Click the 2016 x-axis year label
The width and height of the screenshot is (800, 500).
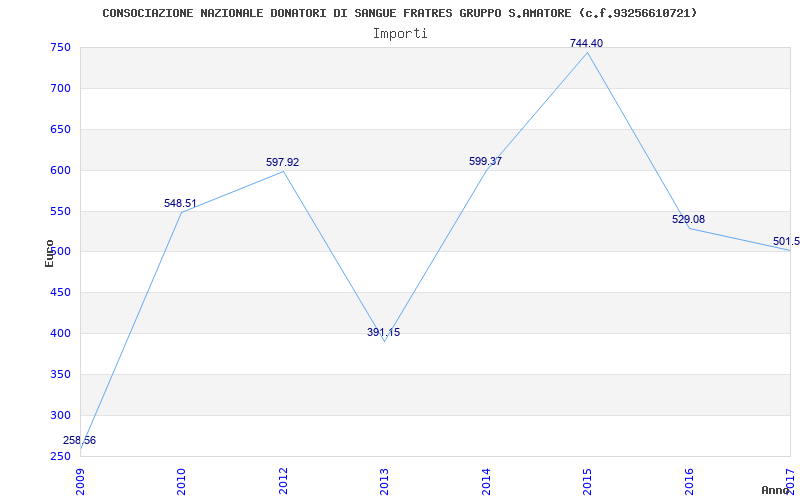pyautogui.click(x=689, y=482)
